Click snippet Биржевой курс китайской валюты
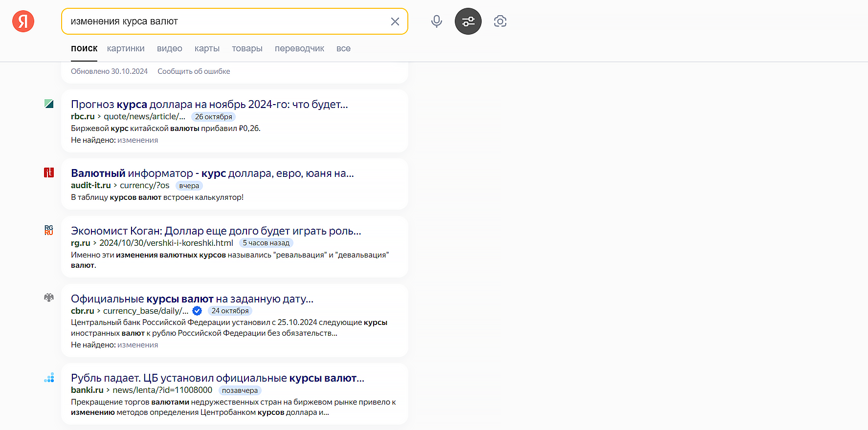The height and width of the screenshot is (430, 868). coord(166,129)
